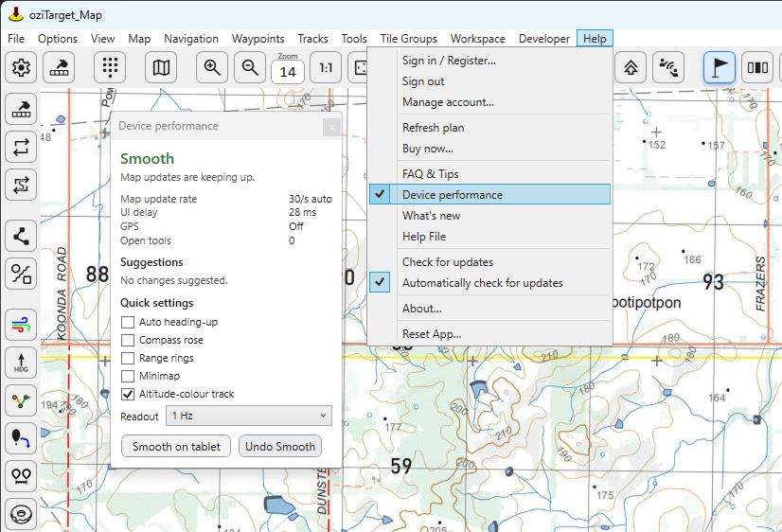Image resolution: width=782 pixels, height=532 pixels.
Task: Select the connected nodes sidebar icon
Action: tap(21, 236)
